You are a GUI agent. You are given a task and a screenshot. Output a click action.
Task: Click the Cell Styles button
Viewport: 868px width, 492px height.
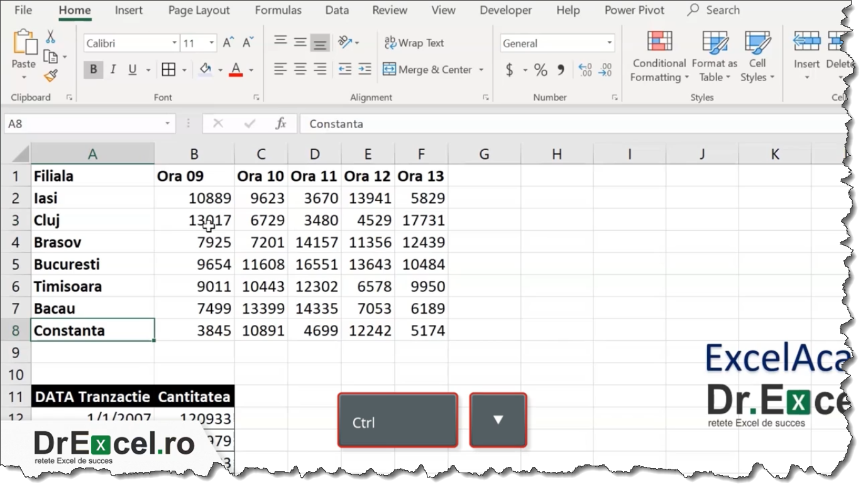click(757, 57)
